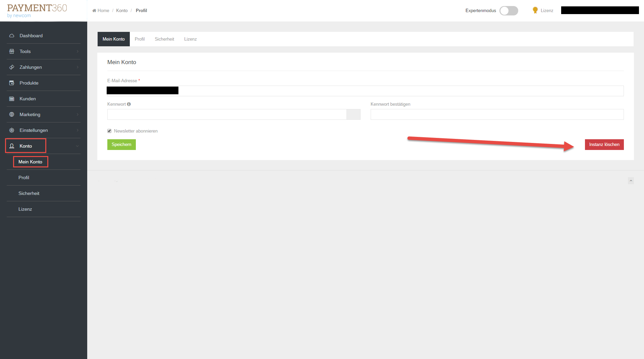Collapse the Konto menu chevron
This screenshot has height=359, width=644.
77,146
